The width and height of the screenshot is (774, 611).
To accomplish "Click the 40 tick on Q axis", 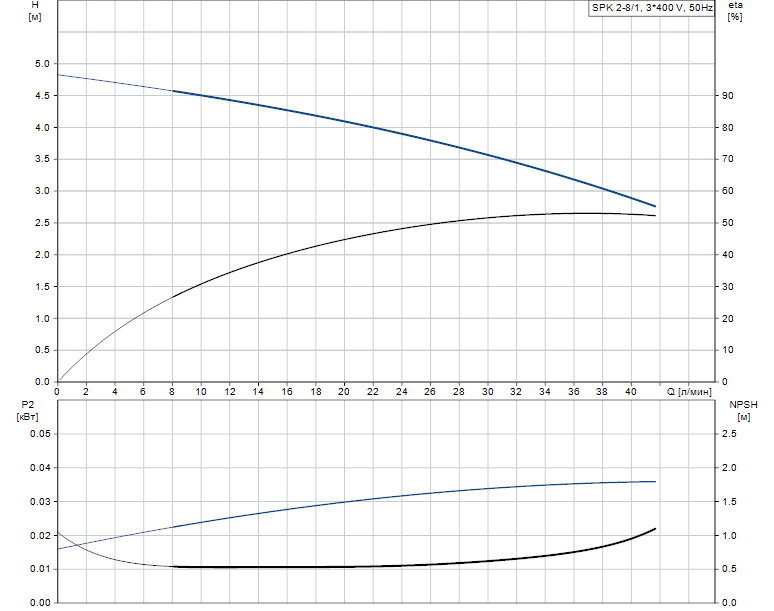I will tap(630, 392).
